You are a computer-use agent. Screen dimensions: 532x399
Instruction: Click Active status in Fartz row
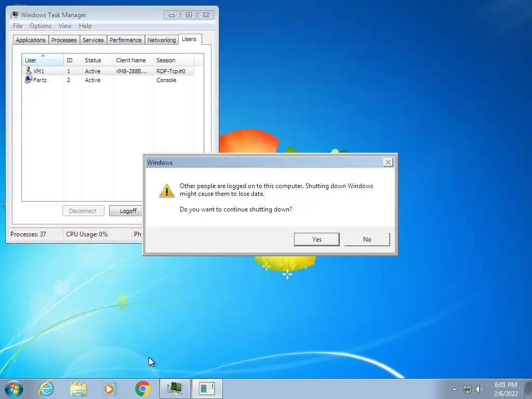point(92,80)
